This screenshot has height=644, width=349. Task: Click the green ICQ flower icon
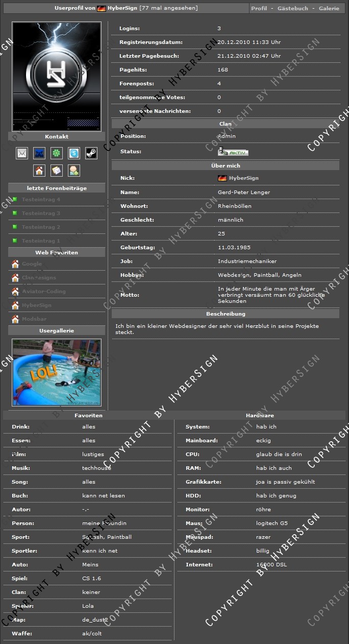point(57,153)
